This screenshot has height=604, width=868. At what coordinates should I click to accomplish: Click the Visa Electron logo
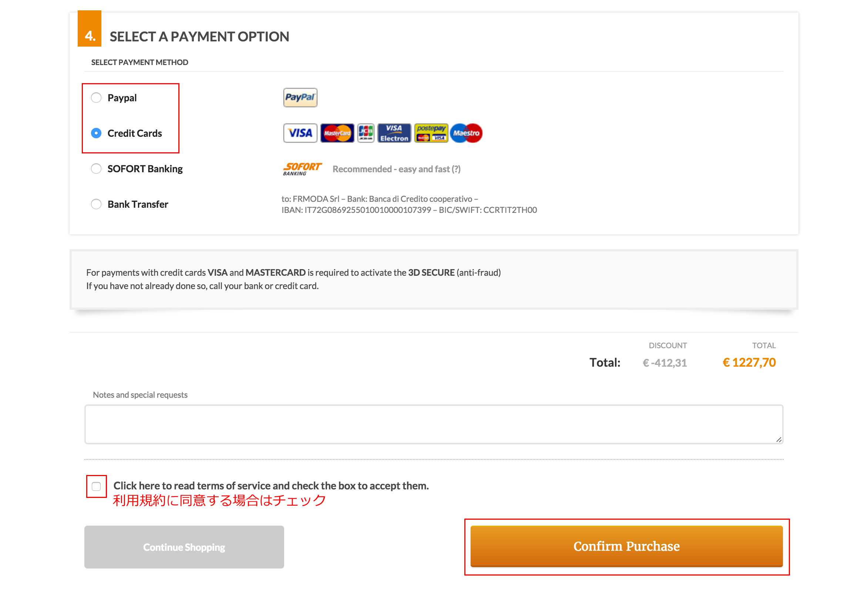(x=394, y=133)
